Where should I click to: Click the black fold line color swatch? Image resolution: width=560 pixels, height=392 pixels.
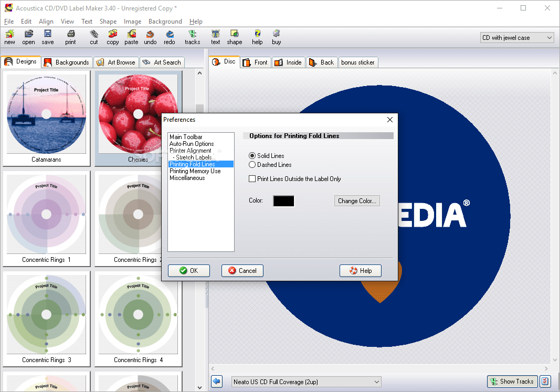click(x=283, y=200)
